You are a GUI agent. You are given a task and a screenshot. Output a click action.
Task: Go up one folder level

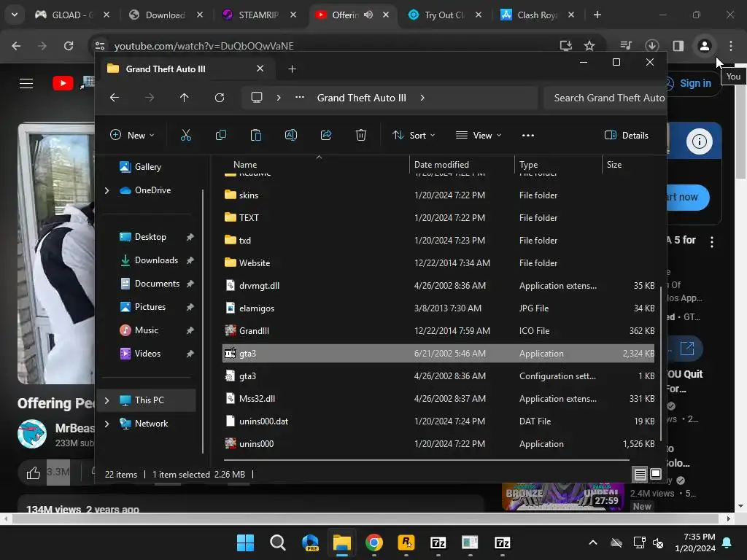pyautogui.click(x=184, y=98)
